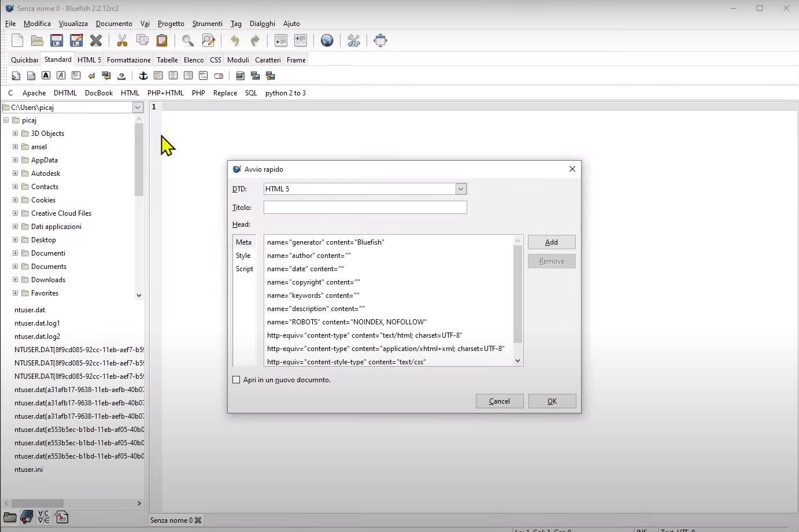The height and width of the screenshot is (532, 799).
Task: Click the Titolo text input field
Action: click(365, 208)
